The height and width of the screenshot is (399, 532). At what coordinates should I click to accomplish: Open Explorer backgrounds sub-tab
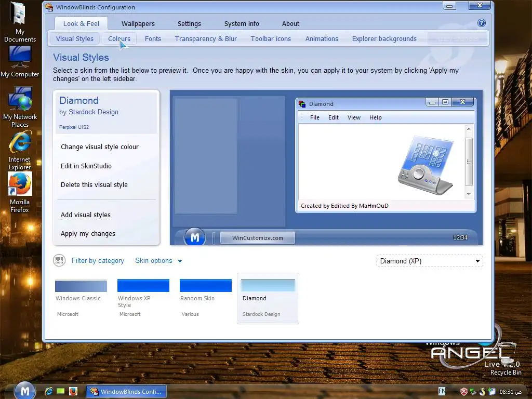pos(384,38)
